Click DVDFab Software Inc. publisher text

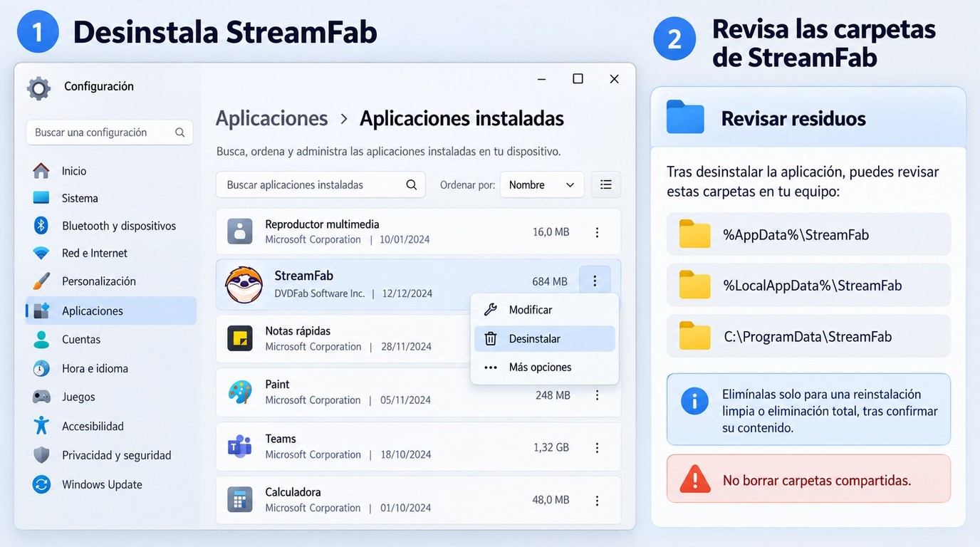click(x=319, y=293)
